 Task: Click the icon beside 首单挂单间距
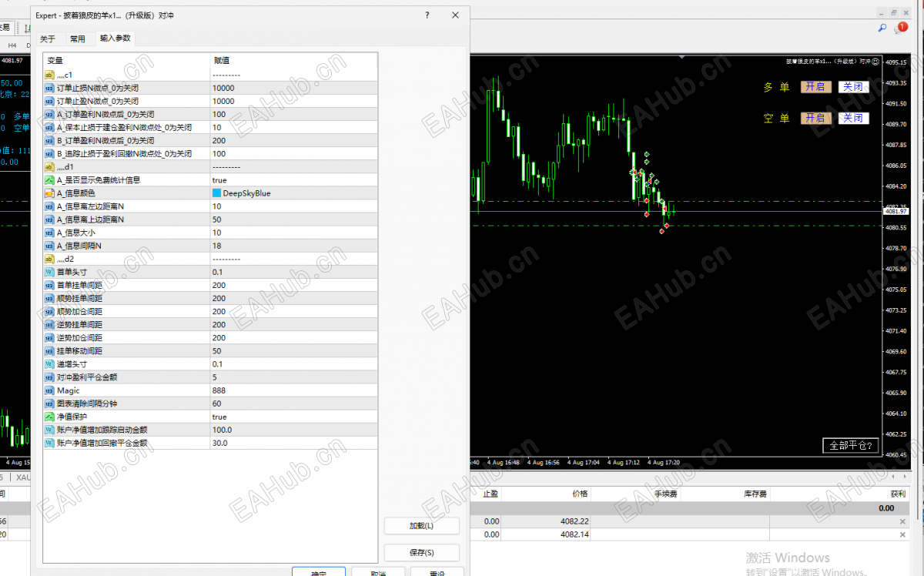[49, 285]
